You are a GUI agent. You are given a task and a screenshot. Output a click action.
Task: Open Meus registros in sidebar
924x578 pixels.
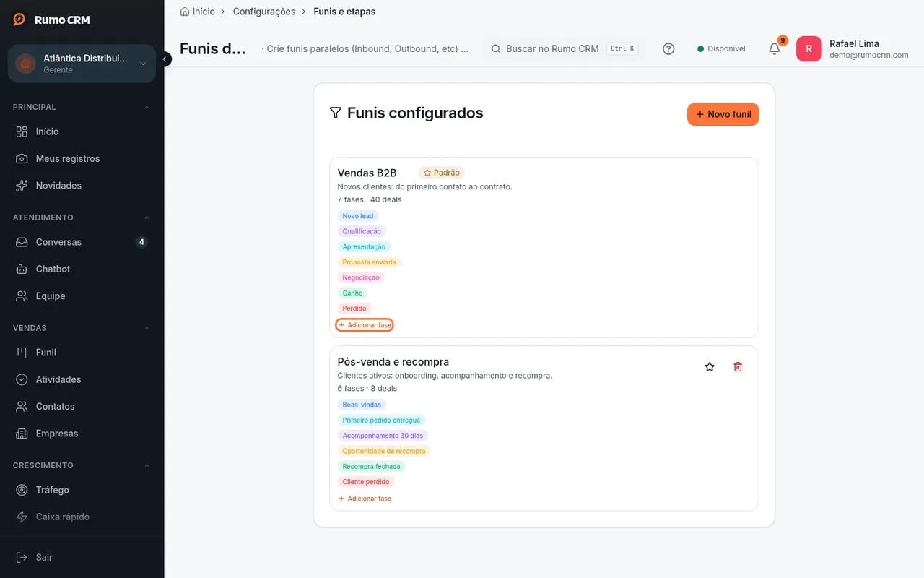click(82, 158)
